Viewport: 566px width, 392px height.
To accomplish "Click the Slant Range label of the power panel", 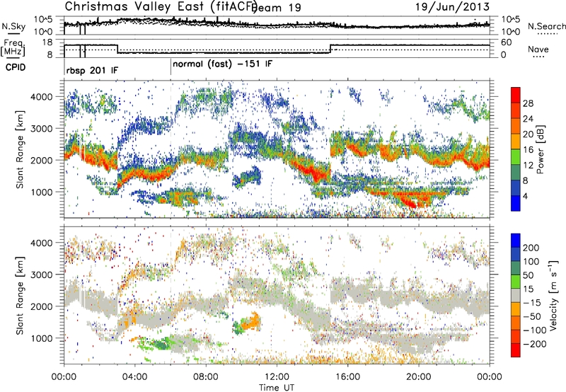I will pos(20,150).
